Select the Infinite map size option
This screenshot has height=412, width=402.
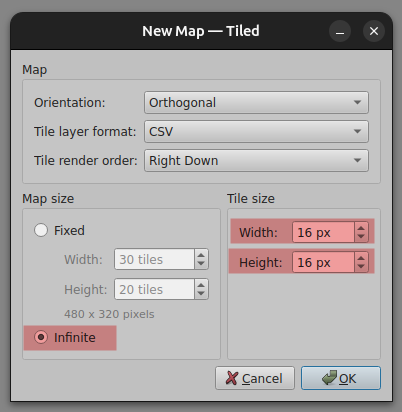click(41, 337)
